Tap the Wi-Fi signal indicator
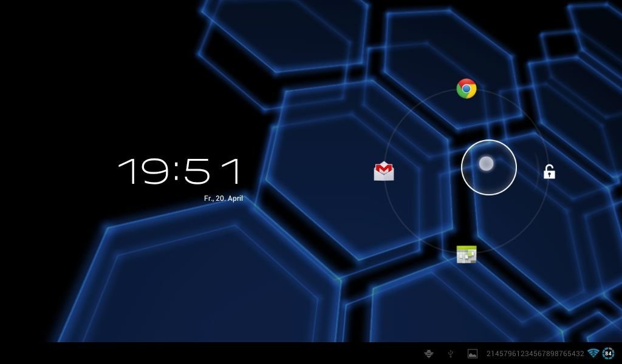Viewport: 622px width, 364px height. coord(593,353)
